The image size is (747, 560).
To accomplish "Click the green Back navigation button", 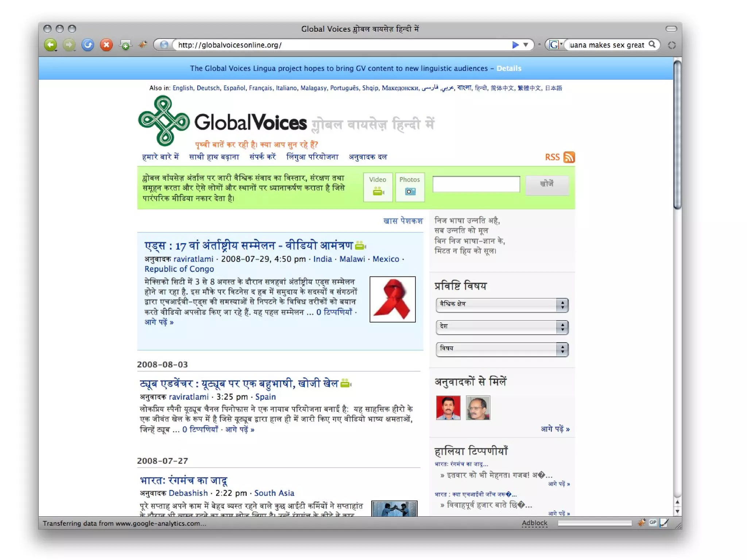I will coord(50,45).
